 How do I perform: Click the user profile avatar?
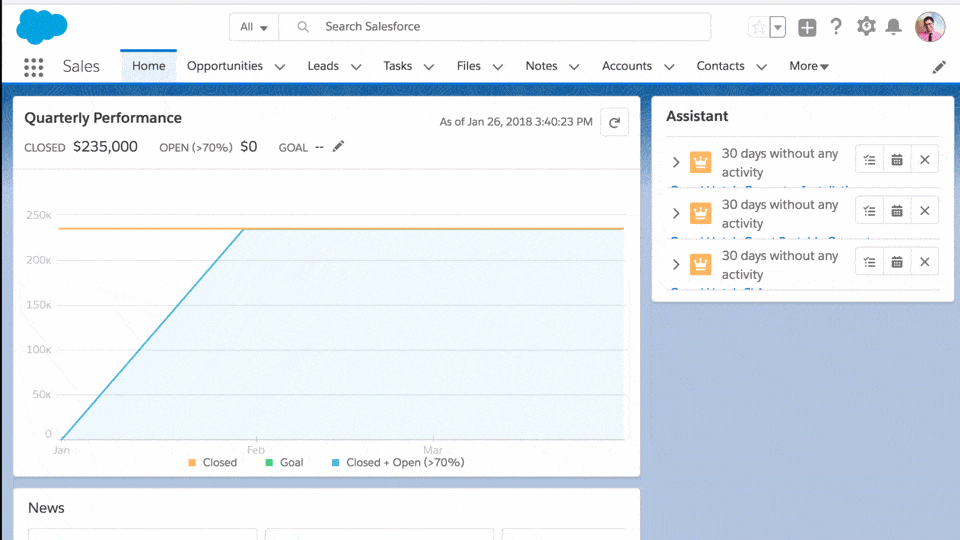(x=930, y=27)
